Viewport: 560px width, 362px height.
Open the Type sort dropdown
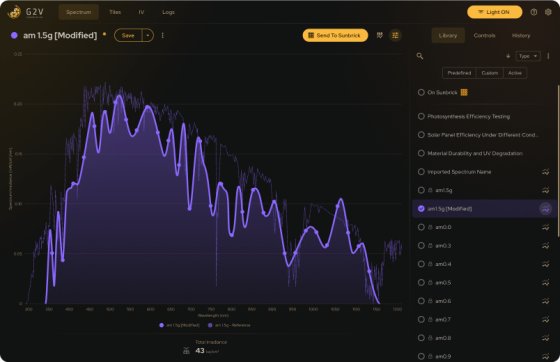click(x=528, y=56)
